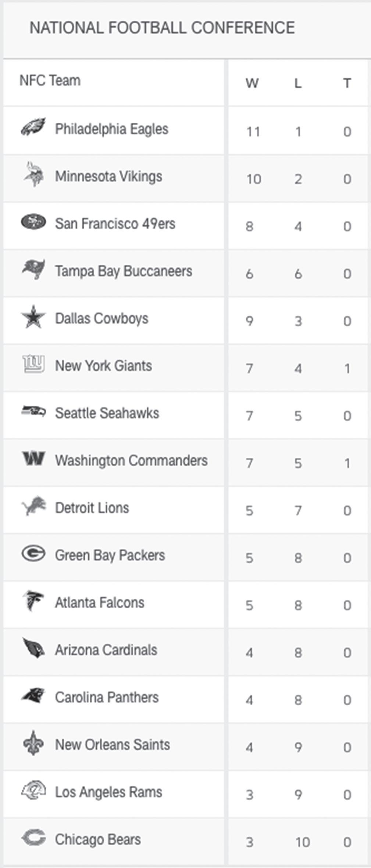Click the Arizona Cardinals team name
The width and height of the screenshot is (371, 868).
(106, 650)
